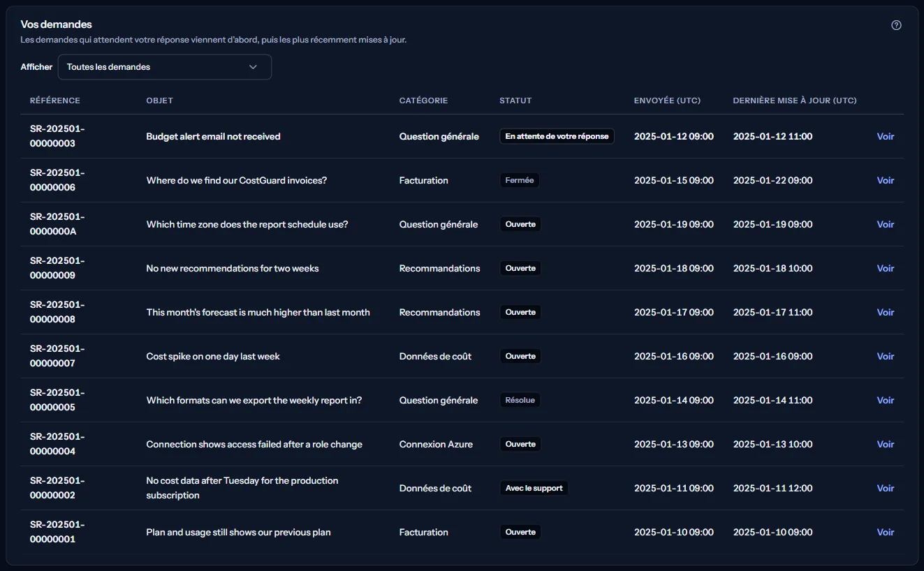Open Voir for No new recommendations request

(x=885, y=269)
